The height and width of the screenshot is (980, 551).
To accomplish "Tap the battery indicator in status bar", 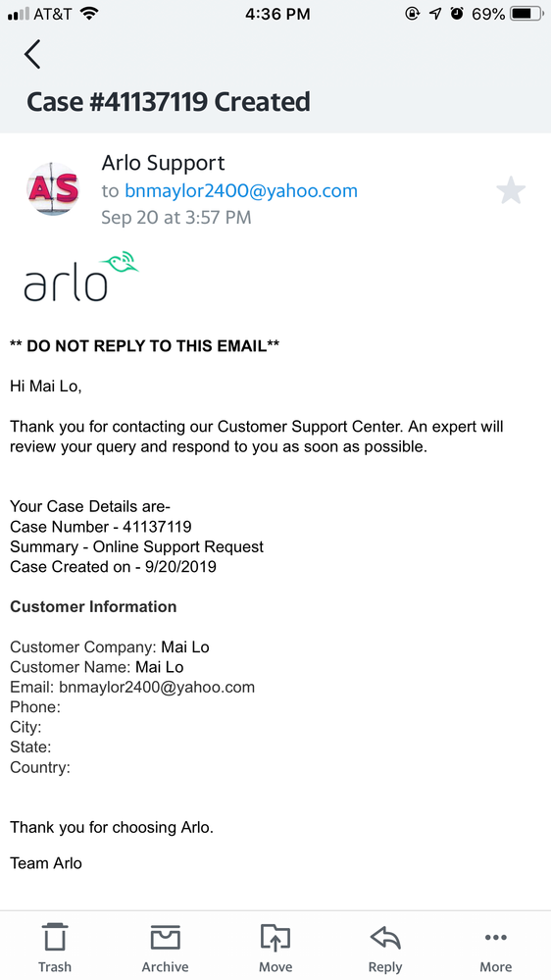I will 526,13.
